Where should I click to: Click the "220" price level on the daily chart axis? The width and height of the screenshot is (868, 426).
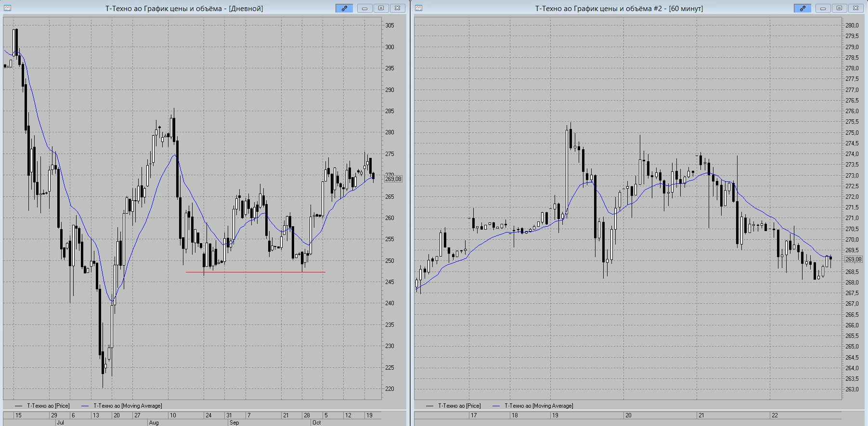[389, 389]
